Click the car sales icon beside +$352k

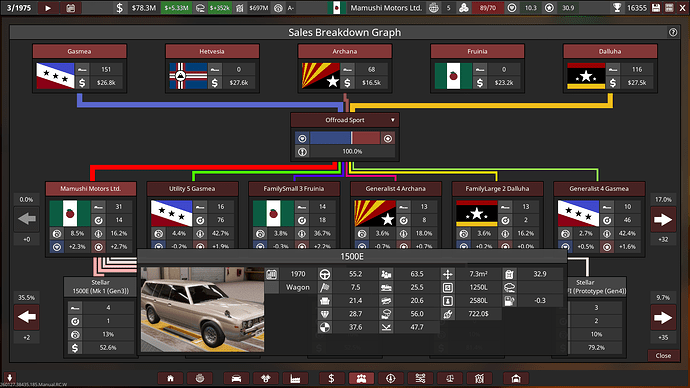click(200, 8)
